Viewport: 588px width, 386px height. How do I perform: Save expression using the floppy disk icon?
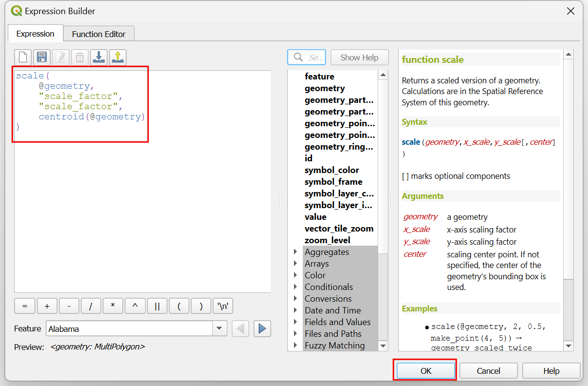tap(42, 58)
